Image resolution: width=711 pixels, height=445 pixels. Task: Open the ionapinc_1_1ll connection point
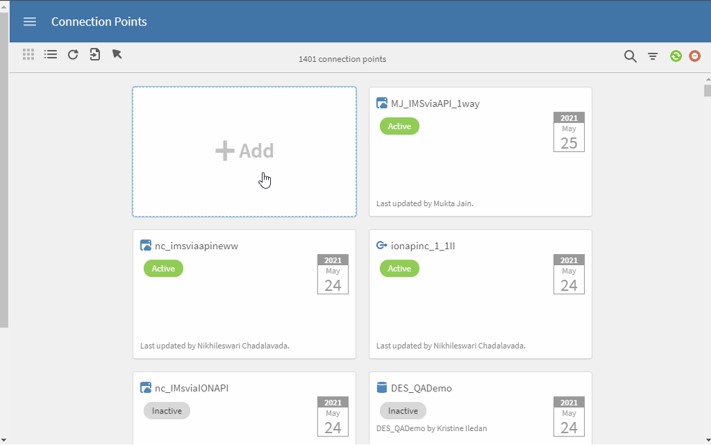click(423, 246)
